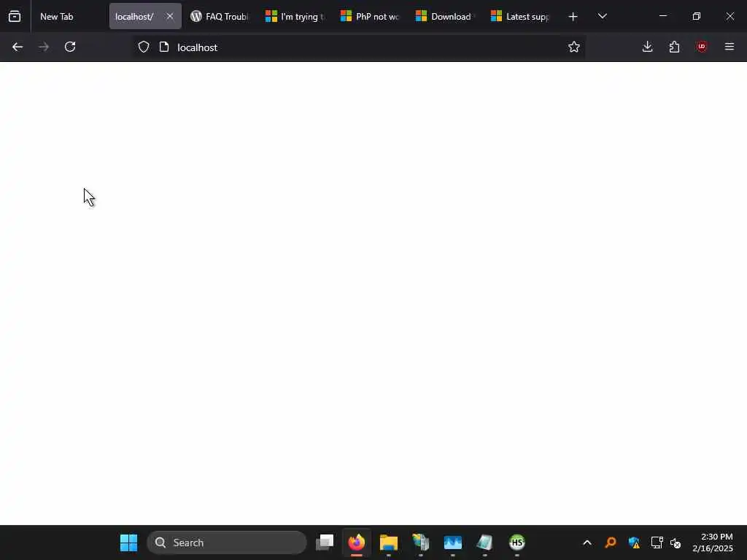747x560 pixels.
Task: Click the orange search tray icon
Action: [x=611, y=542]
